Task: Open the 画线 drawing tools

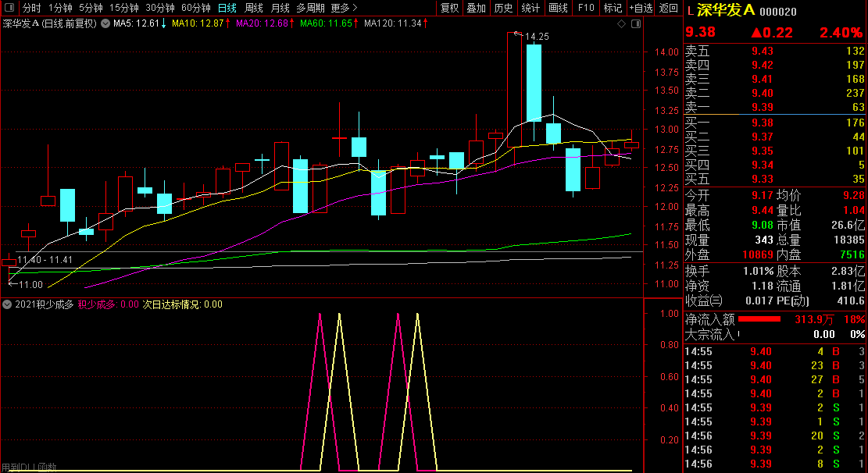Action: tap(558, 8)
